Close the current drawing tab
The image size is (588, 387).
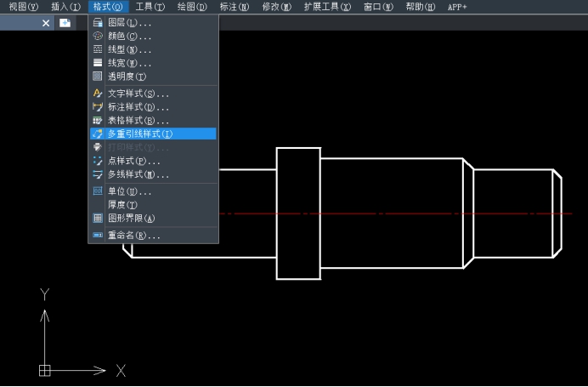click(46, 23)
